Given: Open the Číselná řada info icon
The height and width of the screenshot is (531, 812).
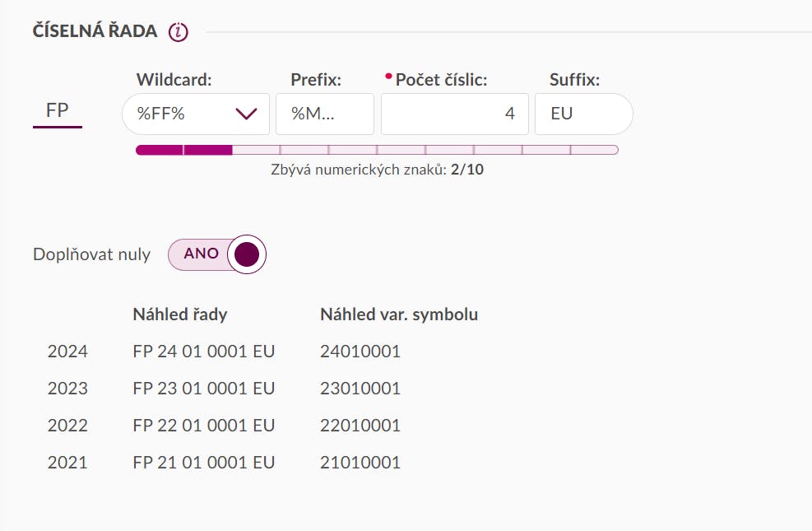Looking at the screenshot, I should tap(179, 32).
